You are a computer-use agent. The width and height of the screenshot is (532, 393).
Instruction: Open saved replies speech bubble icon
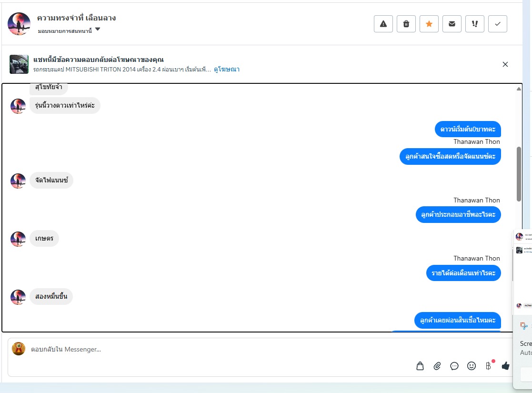[454, 366]
